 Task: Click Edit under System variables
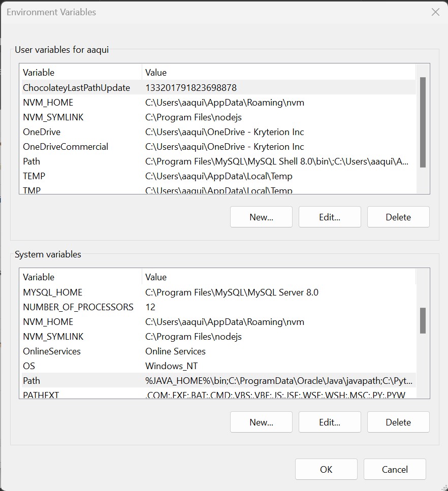click(x=330, y=422)
